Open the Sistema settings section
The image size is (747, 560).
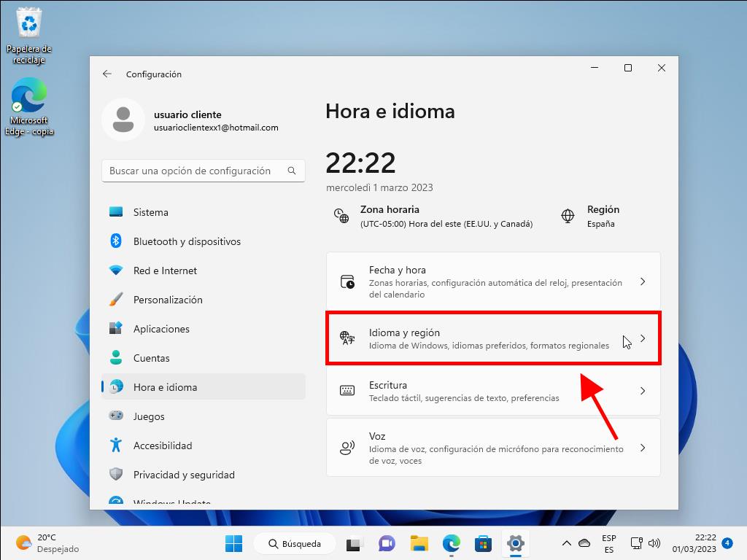point(150,212)
